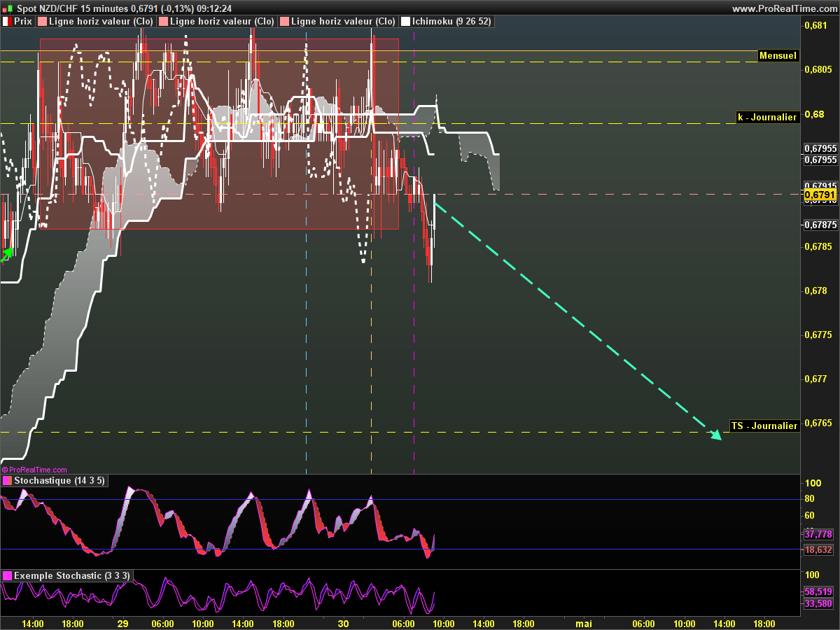Screen dimensions: 840x630
Task: Click the mai label on the time axis
Action: point(584,624)
